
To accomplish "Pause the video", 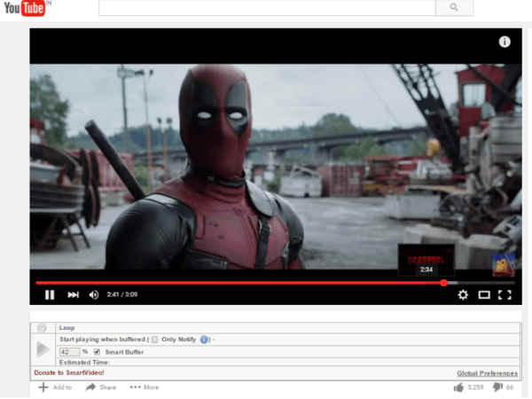I will click(50, 295).
